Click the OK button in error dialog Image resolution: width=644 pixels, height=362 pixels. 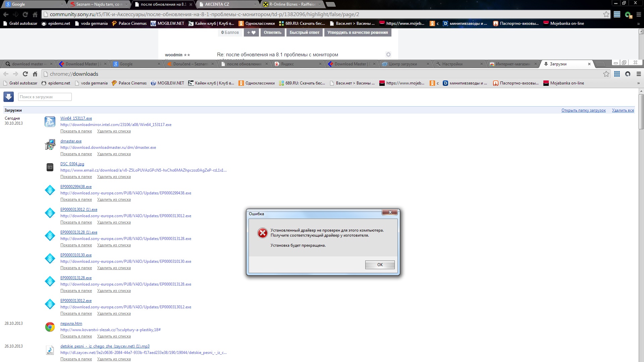click(379, 264)
